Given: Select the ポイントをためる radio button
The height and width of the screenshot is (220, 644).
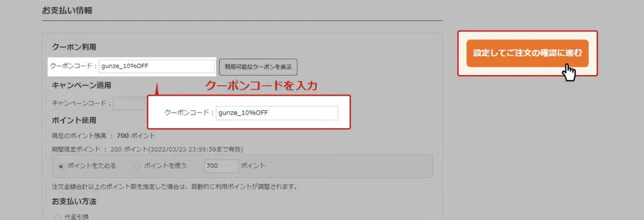Looking at the screenshot, I should tap(61, 166).
